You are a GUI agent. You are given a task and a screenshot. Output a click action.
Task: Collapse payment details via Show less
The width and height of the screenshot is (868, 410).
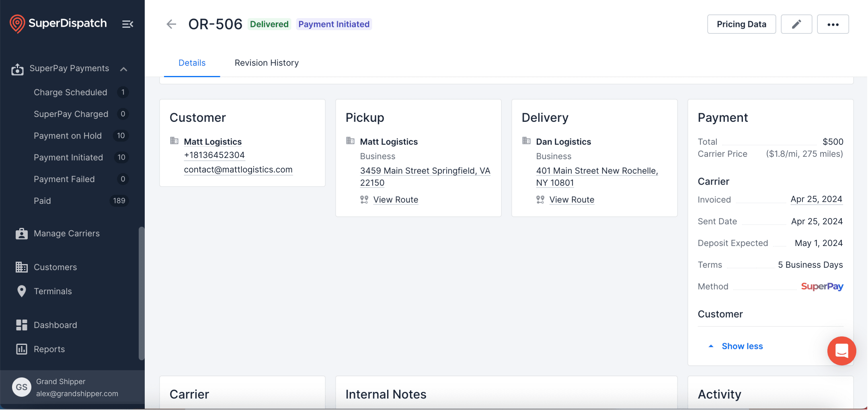tap(742, 346)
